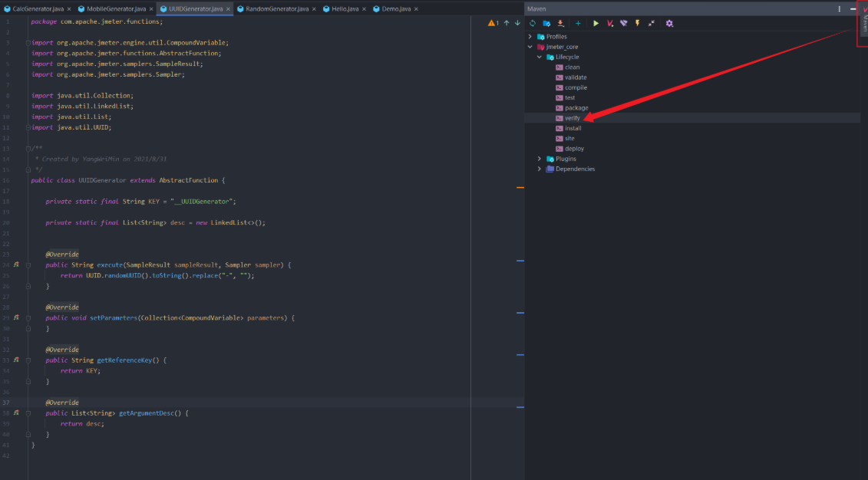This screenshot has width=868, height=480.
Task: Click override gutter icon beside getReferenceKey method
Action: (17, 360)
